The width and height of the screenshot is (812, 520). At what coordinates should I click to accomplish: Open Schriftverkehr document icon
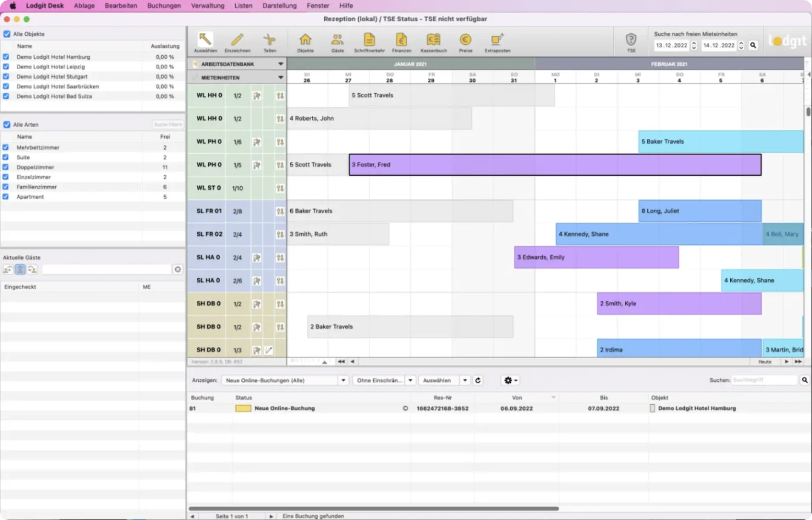coord(369,40)
